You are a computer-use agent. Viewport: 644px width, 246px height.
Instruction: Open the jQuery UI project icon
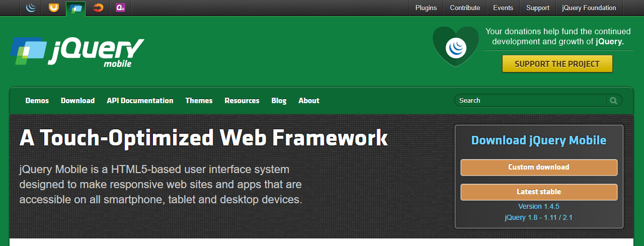coord(53,8)
